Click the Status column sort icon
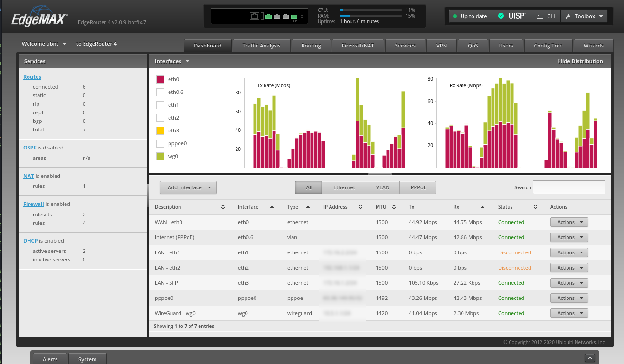 pyautogui.click(x=535, y=207)
